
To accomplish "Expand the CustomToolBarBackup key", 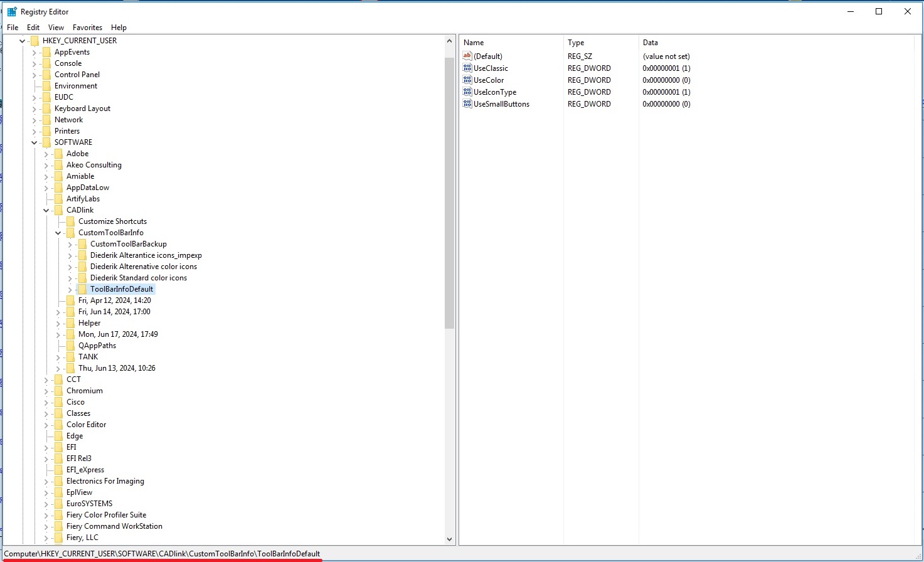I will (70, 244).
